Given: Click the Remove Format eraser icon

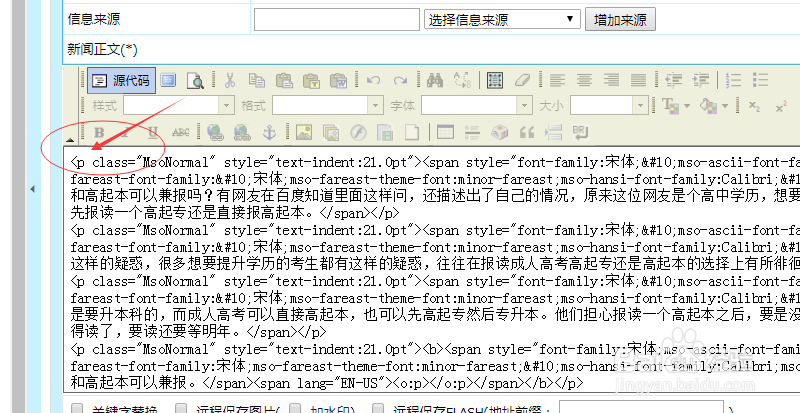Looking at the screenshot, I should click(522, 80).
